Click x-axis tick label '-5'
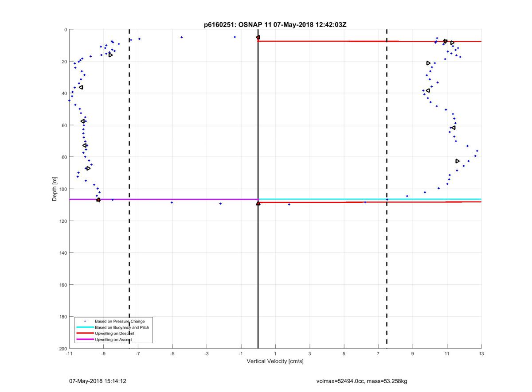This screenshot has width=532, height=392. [x=172, y=354]
